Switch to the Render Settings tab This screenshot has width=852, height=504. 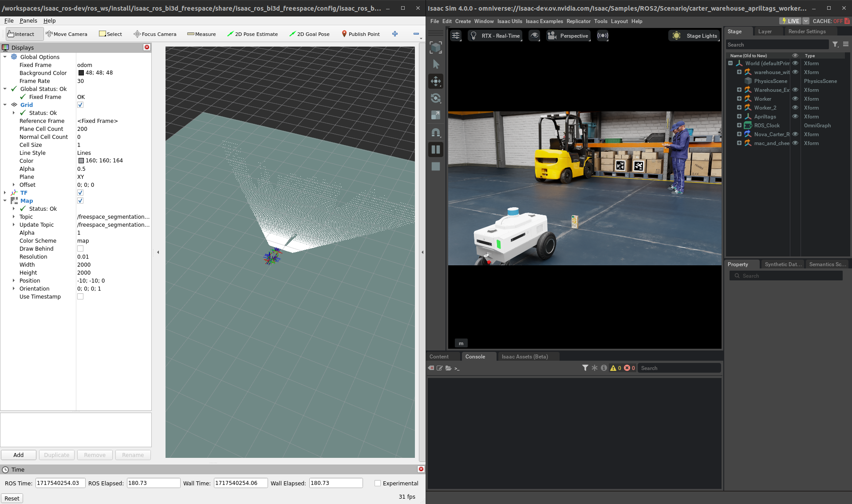point(807,31)
